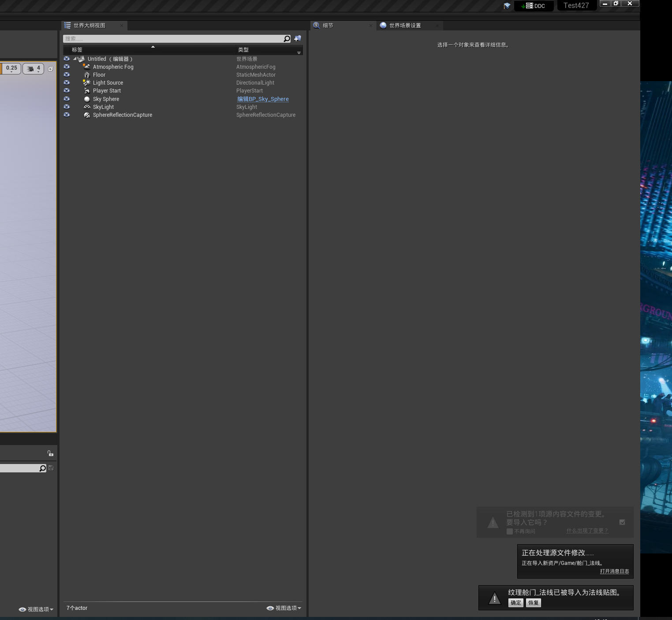
Task: Collapse the Untitled world tree node
Action: tap(75, 59)
